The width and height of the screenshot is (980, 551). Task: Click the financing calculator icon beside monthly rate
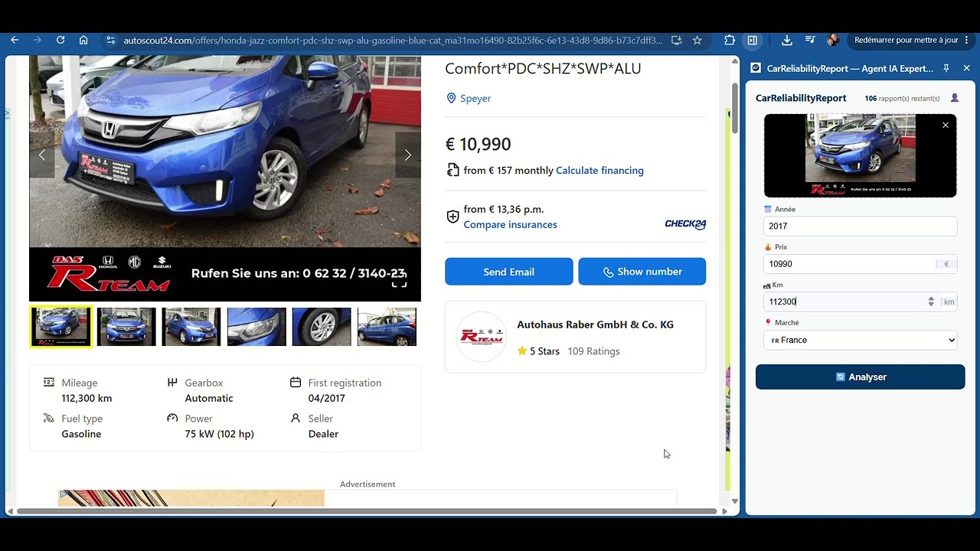[452, 170]
